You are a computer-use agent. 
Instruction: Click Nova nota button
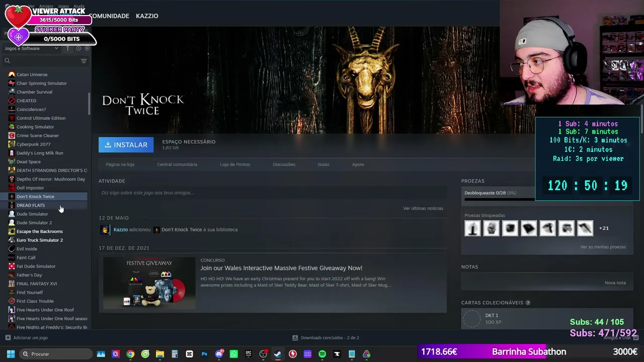click(615, 283)
